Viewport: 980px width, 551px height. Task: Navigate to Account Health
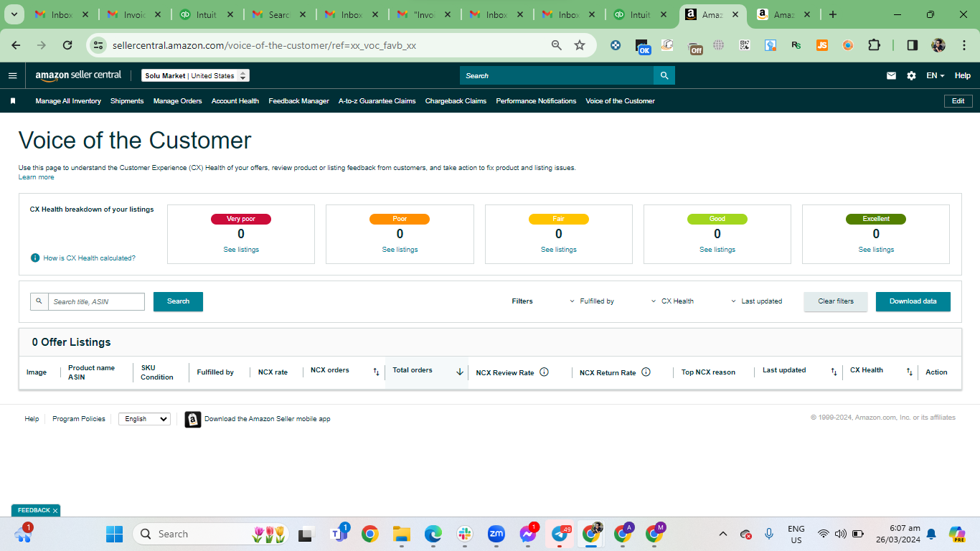coord(235,101)
